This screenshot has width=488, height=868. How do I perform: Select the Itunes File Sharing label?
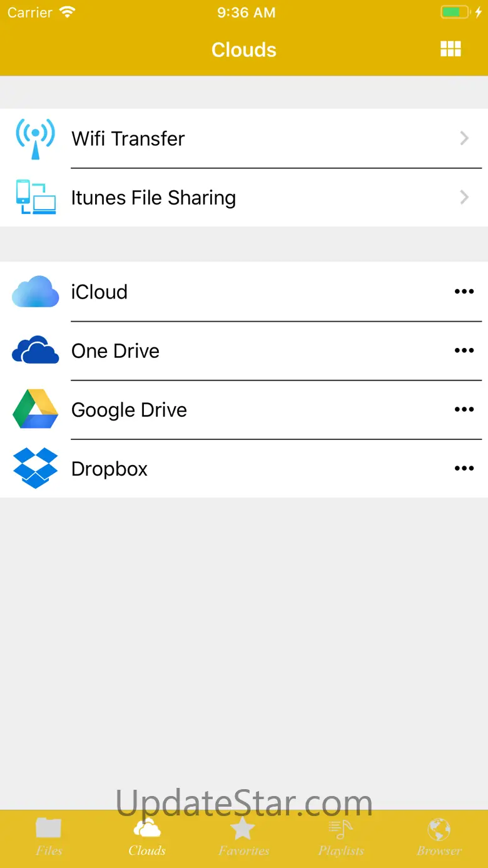point(153,198)
